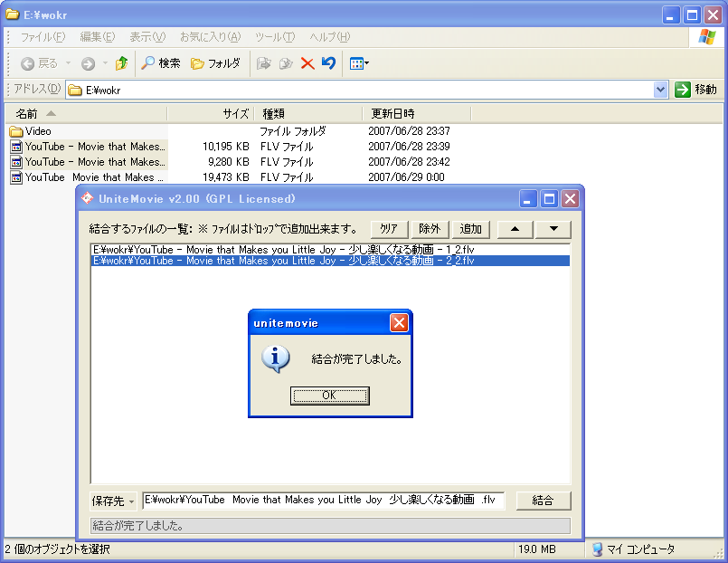Open the Forward button history dropdown arrow
This screenshot has width=728, height=563.
tap(106, 62)
